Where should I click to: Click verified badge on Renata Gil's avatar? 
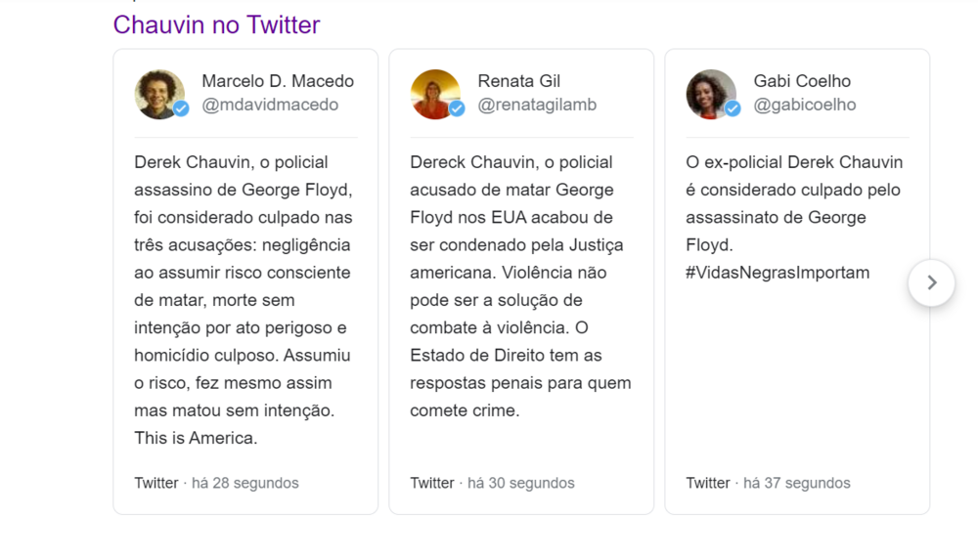pyautogui.click(x=457, y=108)
